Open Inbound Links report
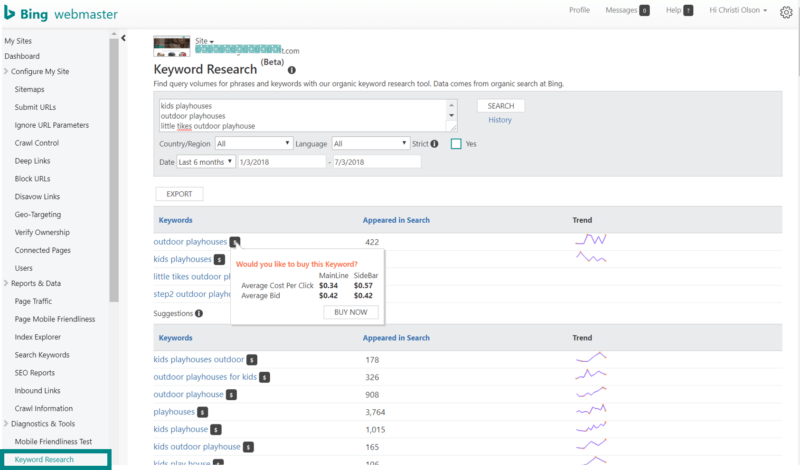The height and width of the screenshot is (470, 800). point(37,390)
